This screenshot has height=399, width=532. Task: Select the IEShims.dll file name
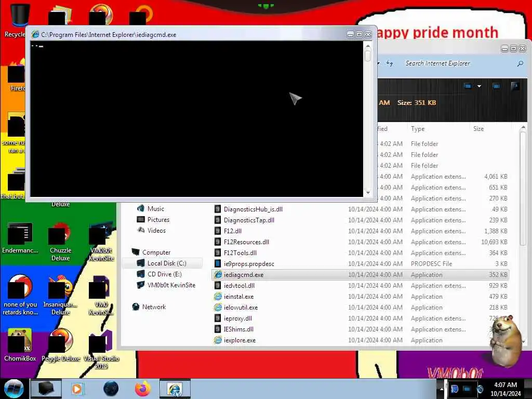238,329
